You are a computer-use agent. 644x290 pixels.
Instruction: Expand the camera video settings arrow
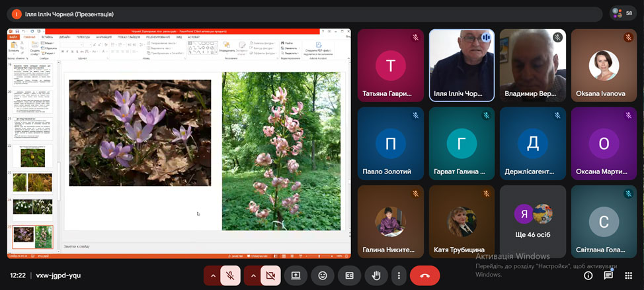point(252,275)
